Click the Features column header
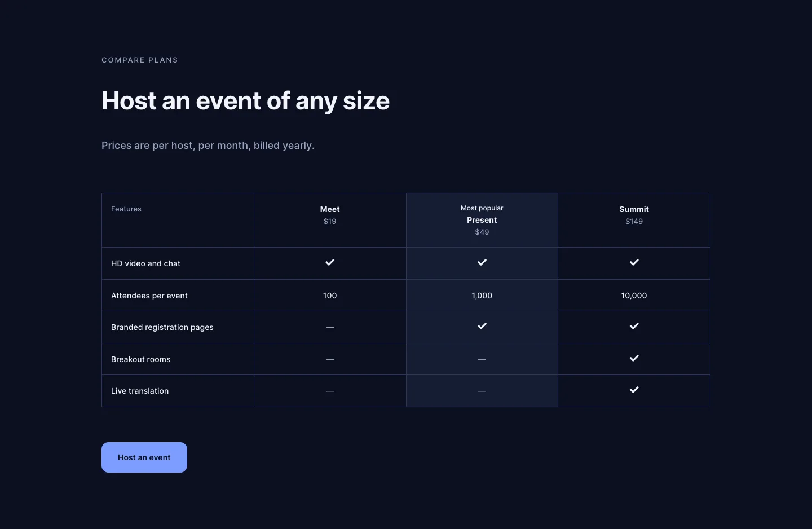This screenshot has width=812, height=529. pyautogui.click(x=126, y=209)
